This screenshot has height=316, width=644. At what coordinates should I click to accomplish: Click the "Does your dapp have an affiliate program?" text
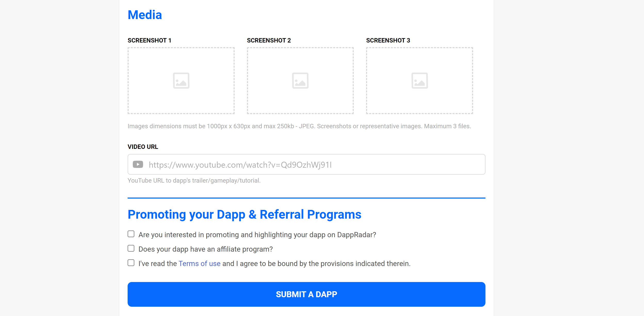(205, 249)
